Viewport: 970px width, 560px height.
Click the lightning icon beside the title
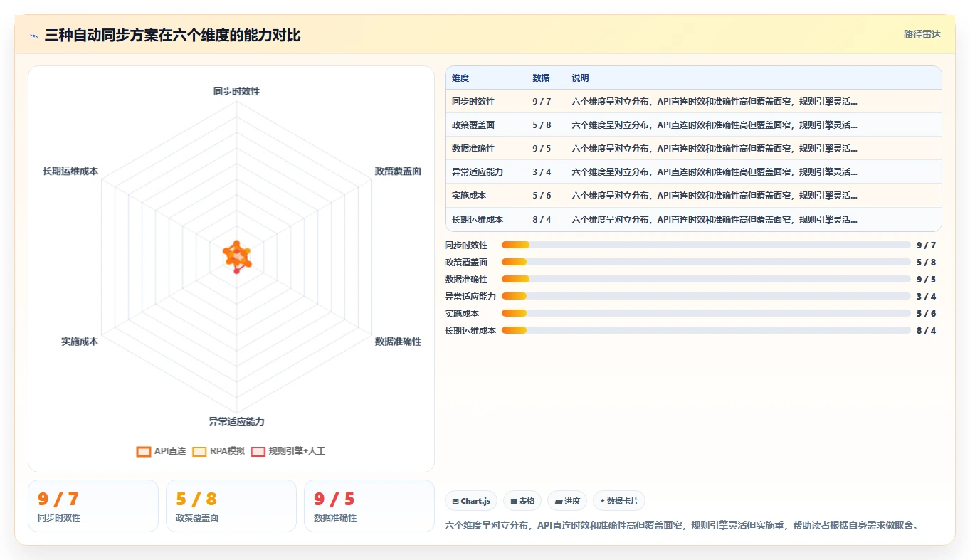pos(33,36)
